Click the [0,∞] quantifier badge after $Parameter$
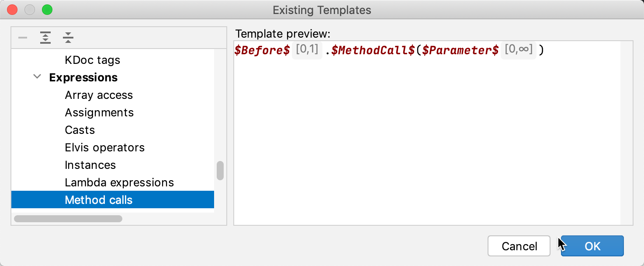The image size is (644, 266). point(518,50)
